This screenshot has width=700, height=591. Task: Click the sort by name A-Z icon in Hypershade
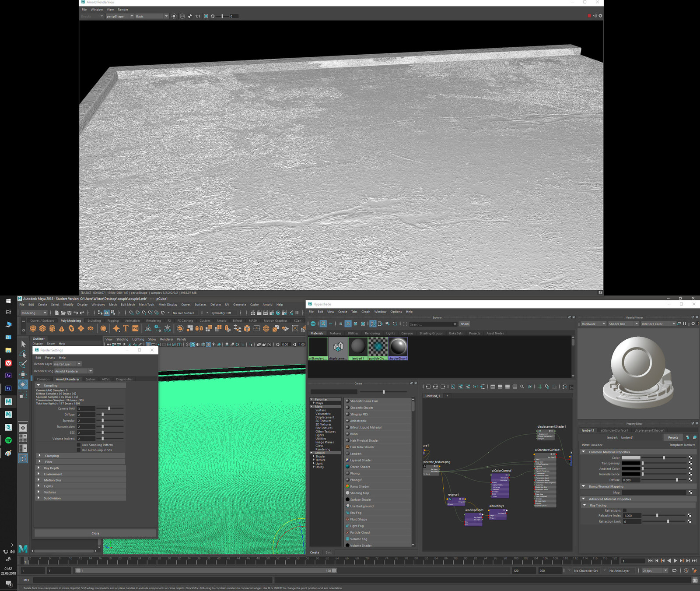[373, 324]
